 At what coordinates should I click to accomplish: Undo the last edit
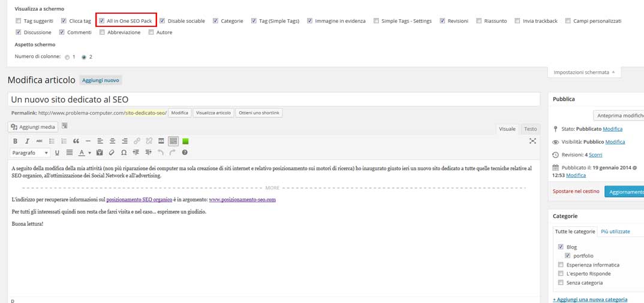(160, 153)
